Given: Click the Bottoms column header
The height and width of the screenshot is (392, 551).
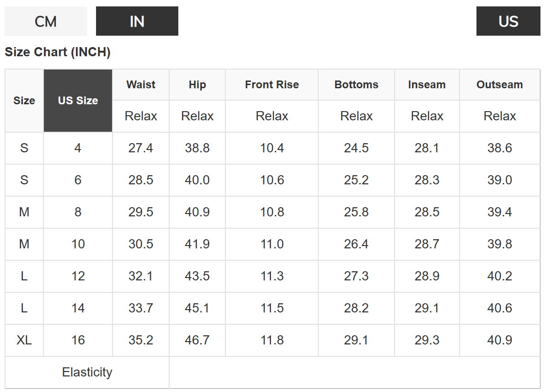Looking at the screenshot, I should pyautogui.click(x=356, y=85).
